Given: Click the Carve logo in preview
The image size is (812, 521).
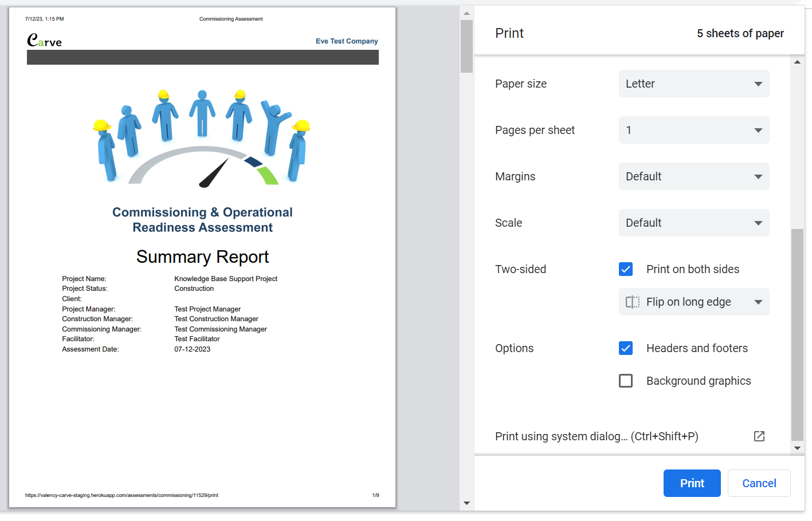Looking at the screenshot, I should point(44,40).
